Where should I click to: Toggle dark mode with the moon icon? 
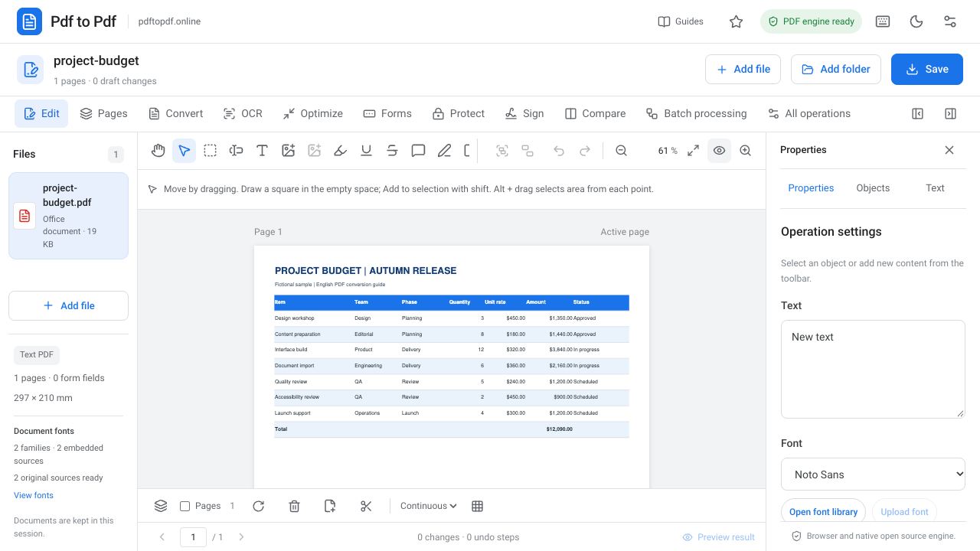click(916, 21)
